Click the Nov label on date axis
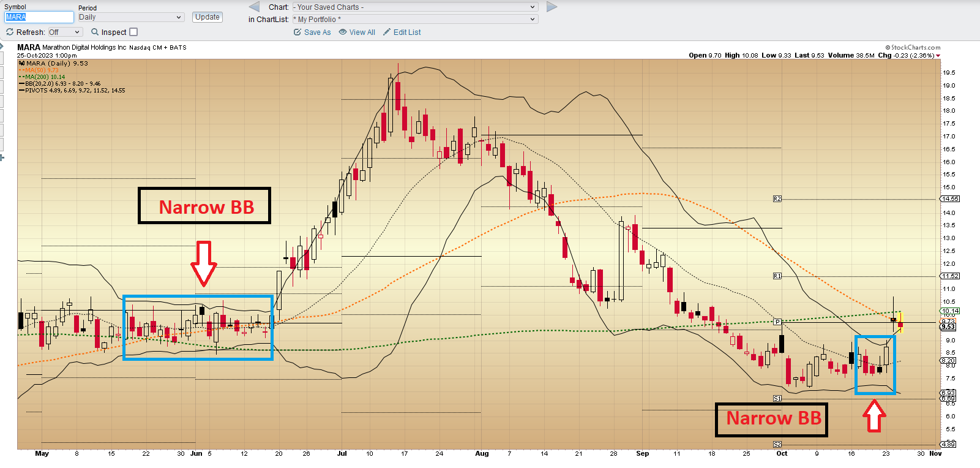The image size is (980, 468). coord(935,454)
